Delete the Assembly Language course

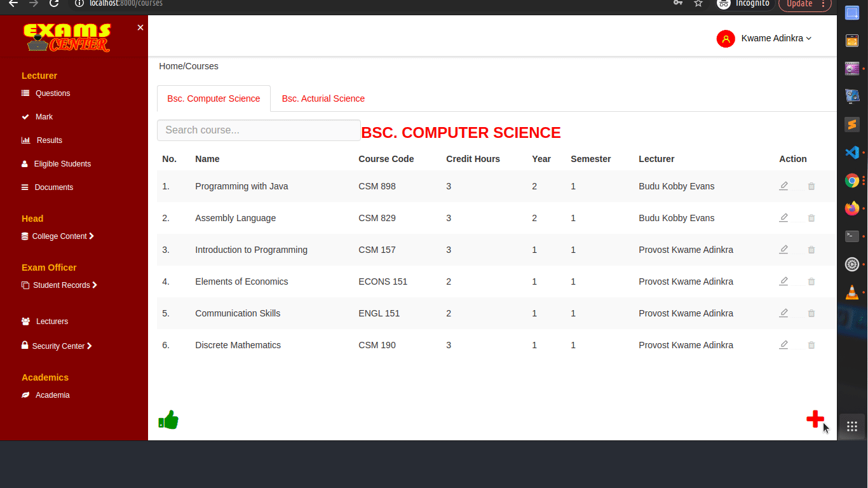pos(811,218)
